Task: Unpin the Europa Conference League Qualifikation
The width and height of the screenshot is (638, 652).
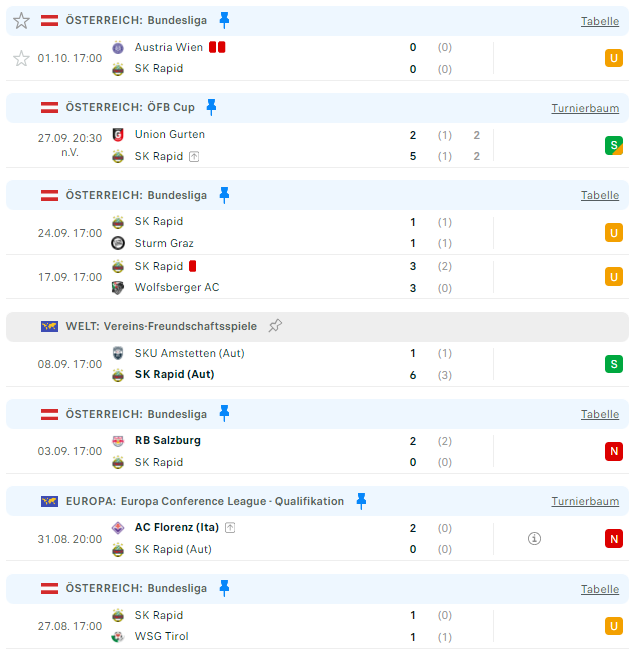Action: click(361, 501)
